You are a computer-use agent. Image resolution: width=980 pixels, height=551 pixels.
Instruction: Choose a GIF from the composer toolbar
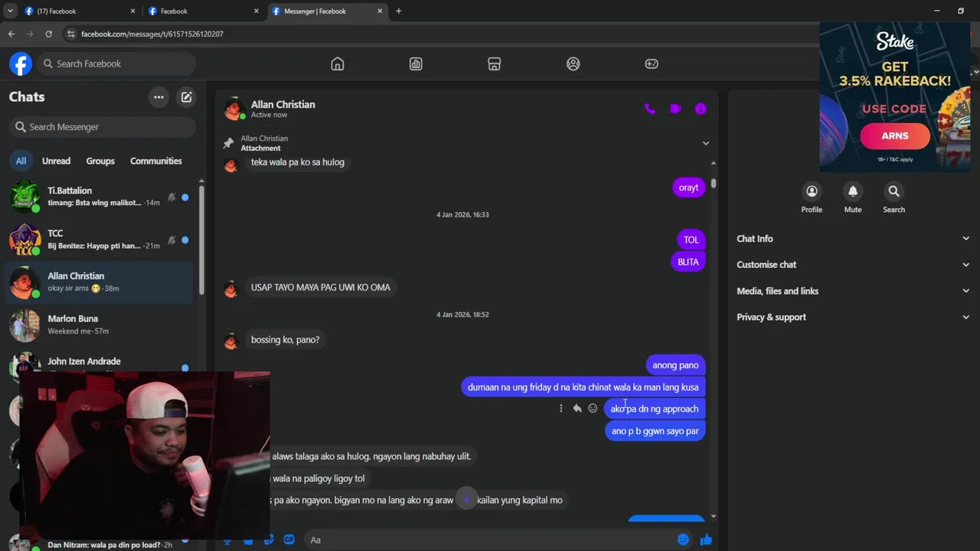coord(289,540)
